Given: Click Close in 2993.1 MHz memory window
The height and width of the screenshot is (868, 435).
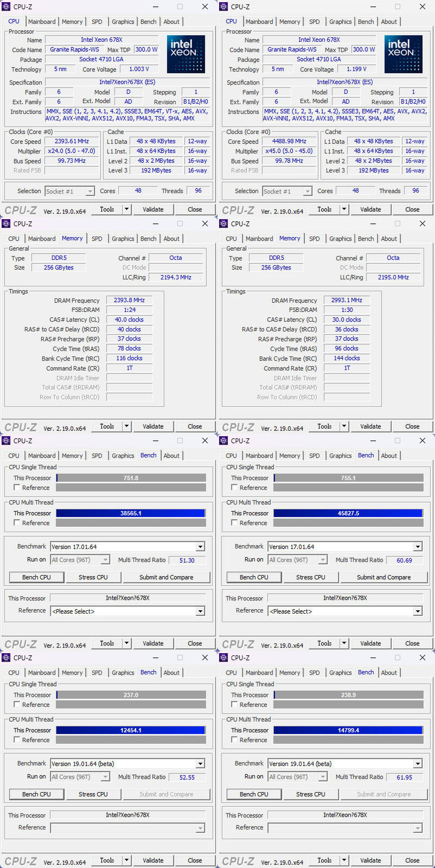Looking at the screenshot, I should coord(412,427).
